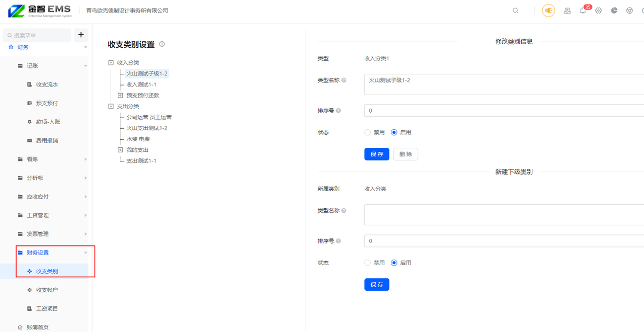The width and height of the screenshot is (644, 332).
Task: Select tree item 预支预付还款
Action: pos(143,95)
